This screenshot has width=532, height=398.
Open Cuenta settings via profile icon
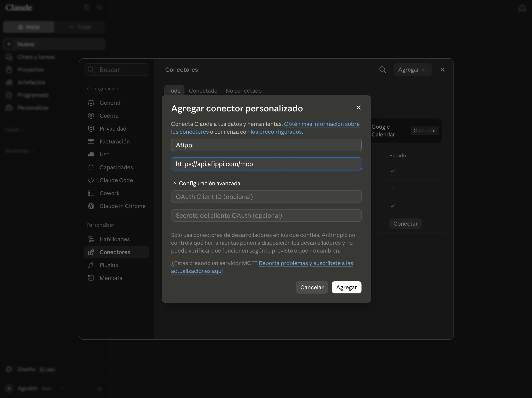tap(91, 116)
